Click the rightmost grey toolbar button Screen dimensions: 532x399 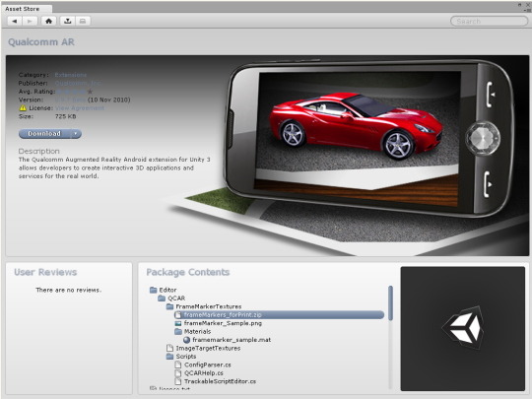tap(83, 21)
